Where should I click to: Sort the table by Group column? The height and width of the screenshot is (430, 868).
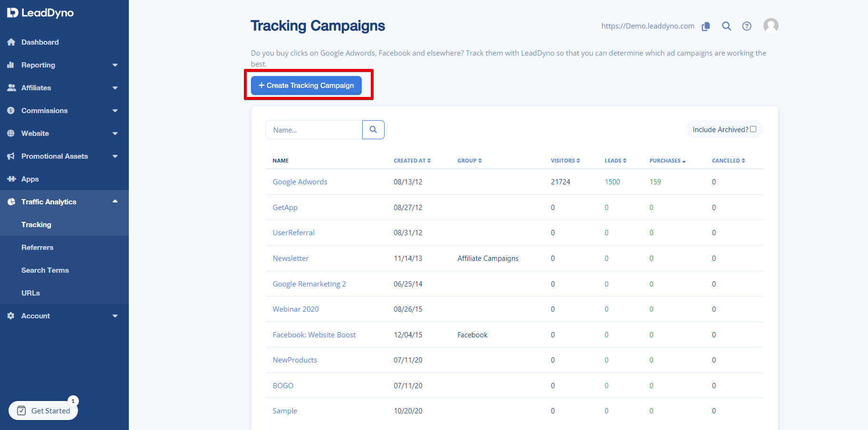pos(470,161)
